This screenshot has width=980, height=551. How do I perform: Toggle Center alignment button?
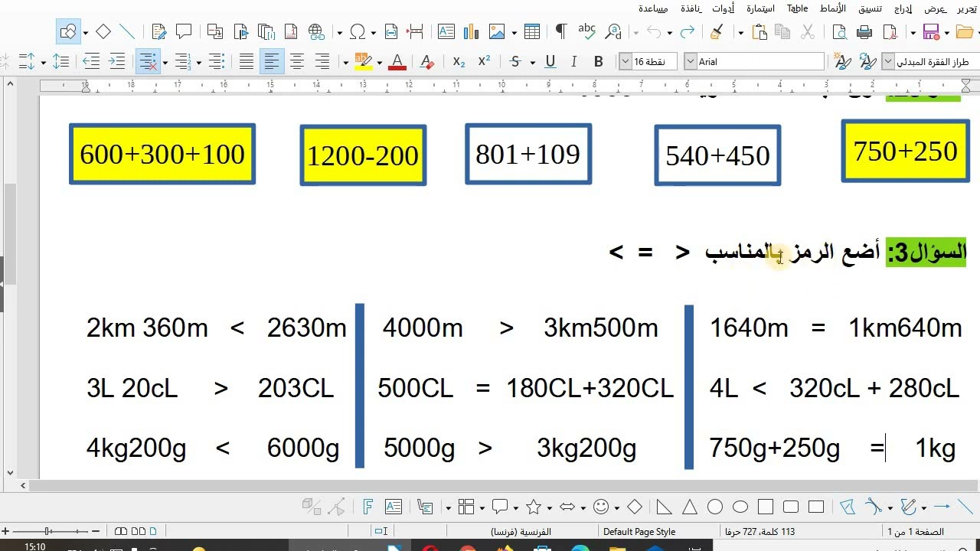(x=297, y=62)
